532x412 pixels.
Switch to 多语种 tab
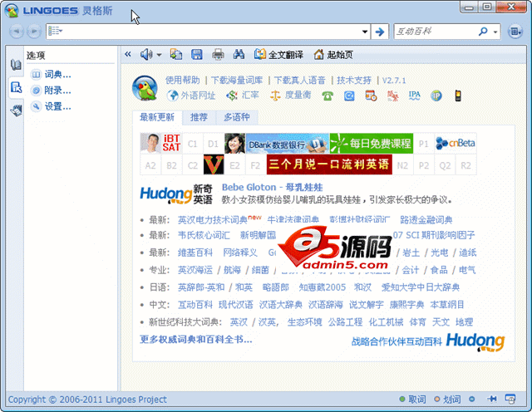tap(237, 117)
